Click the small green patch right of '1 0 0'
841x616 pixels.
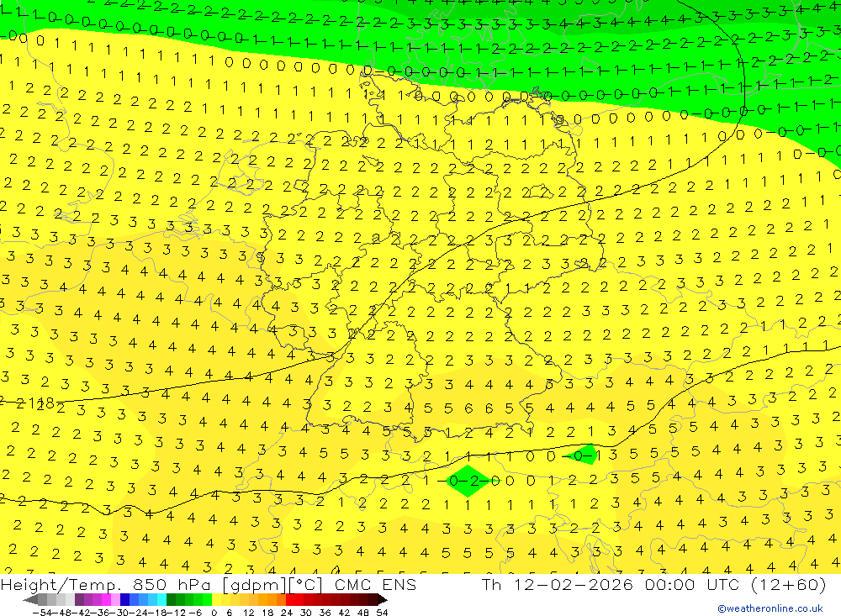click(x=583, y=455)
